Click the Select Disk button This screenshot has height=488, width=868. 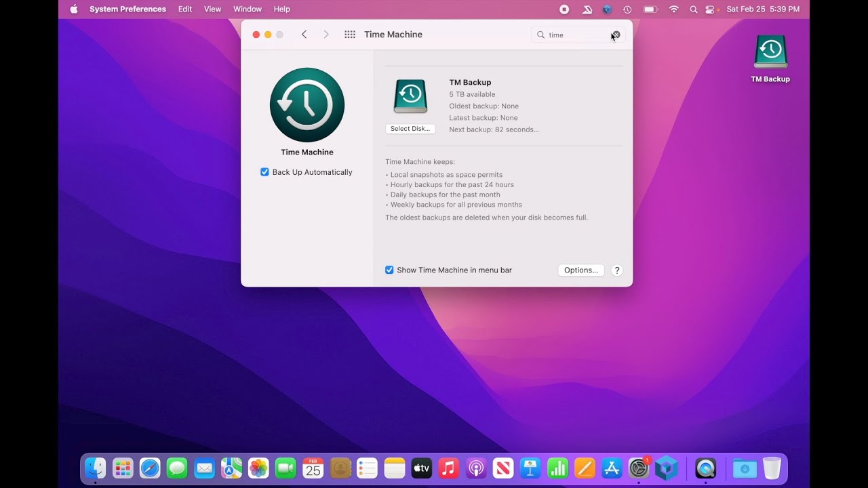410,129
